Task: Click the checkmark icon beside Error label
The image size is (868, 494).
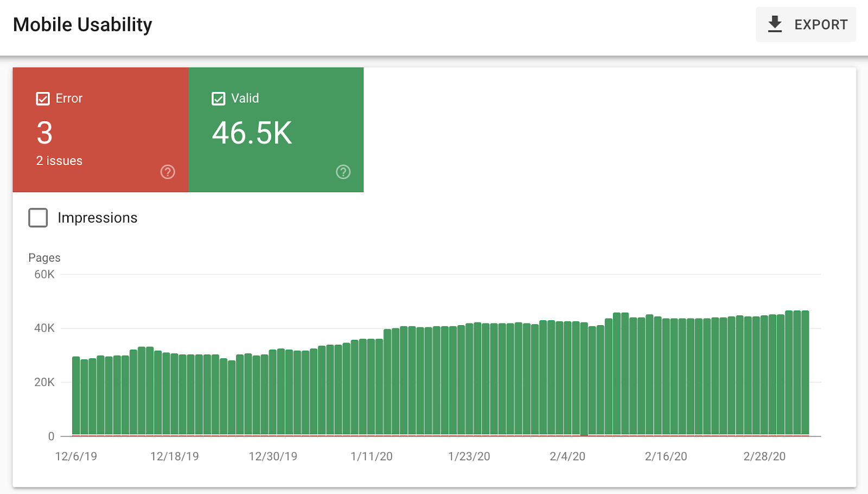Action: click(x=42, y=98)
